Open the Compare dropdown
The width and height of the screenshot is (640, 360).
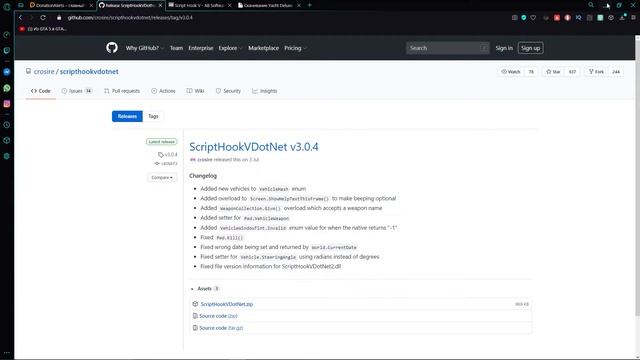click(162, 178)
